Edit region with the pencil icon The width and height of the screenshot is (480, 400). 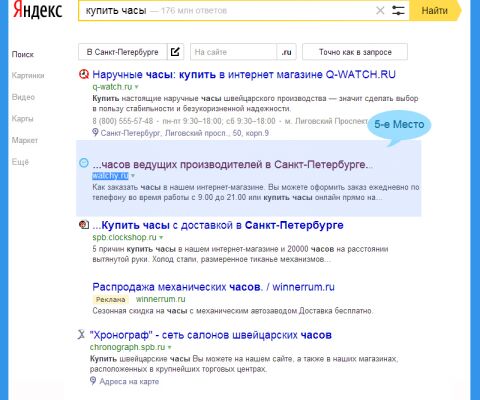coord(175,52)
